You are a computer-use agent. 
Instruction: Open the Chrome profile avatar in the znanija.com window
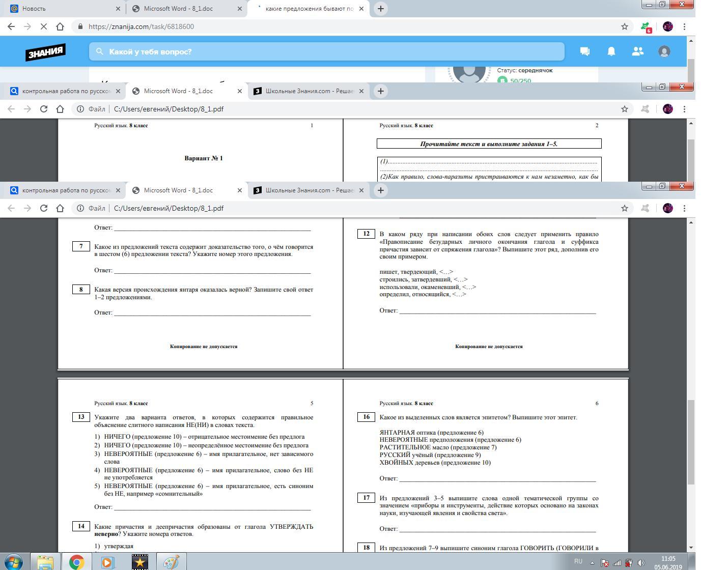(x=668, y=26)
